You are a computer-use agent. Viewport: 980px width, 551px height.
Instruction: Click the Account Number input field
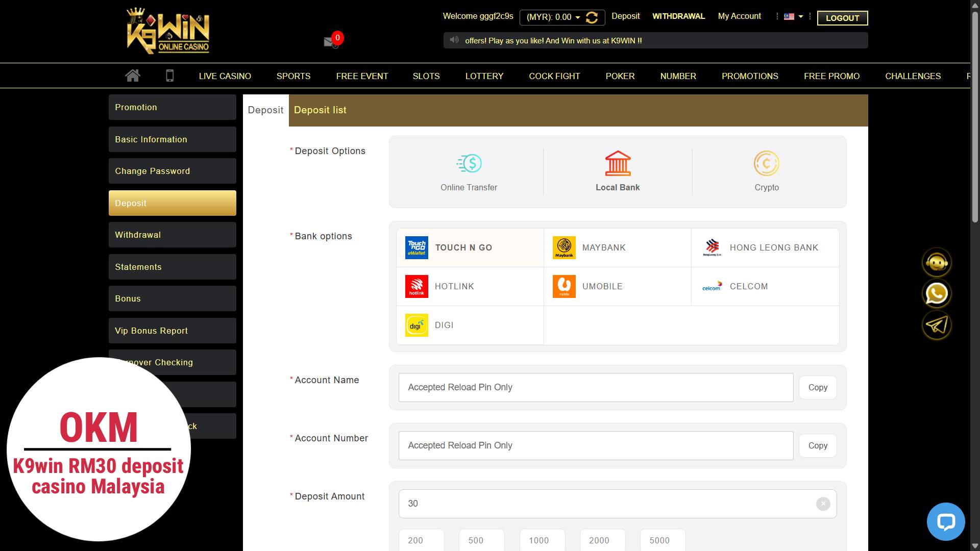tap(596, 445)
